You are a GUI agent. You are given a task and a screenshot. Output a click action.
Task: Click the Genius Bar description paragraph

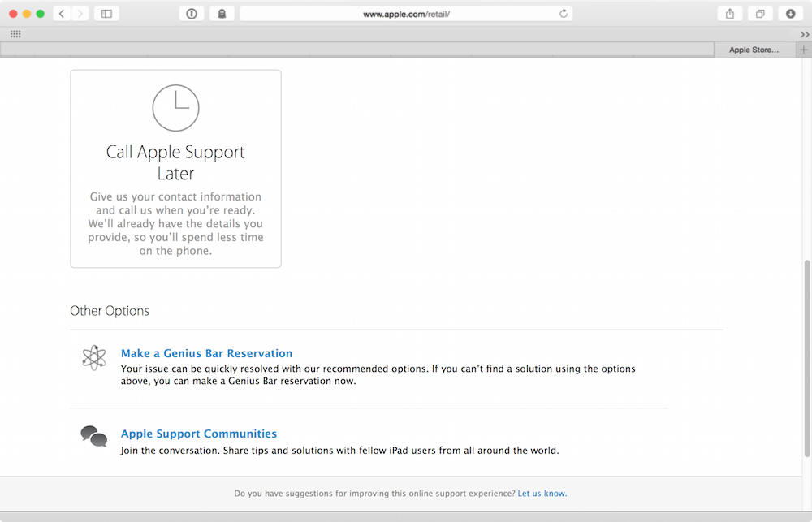coord(378,375)
